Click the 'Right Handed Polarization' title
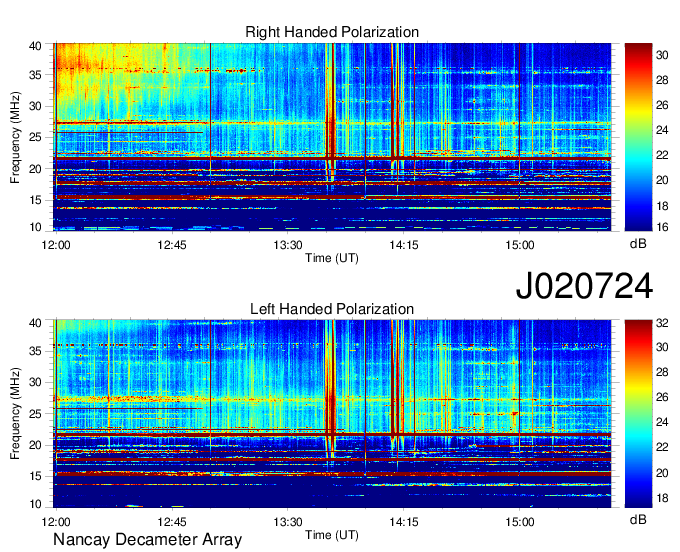 pos(332,32)
